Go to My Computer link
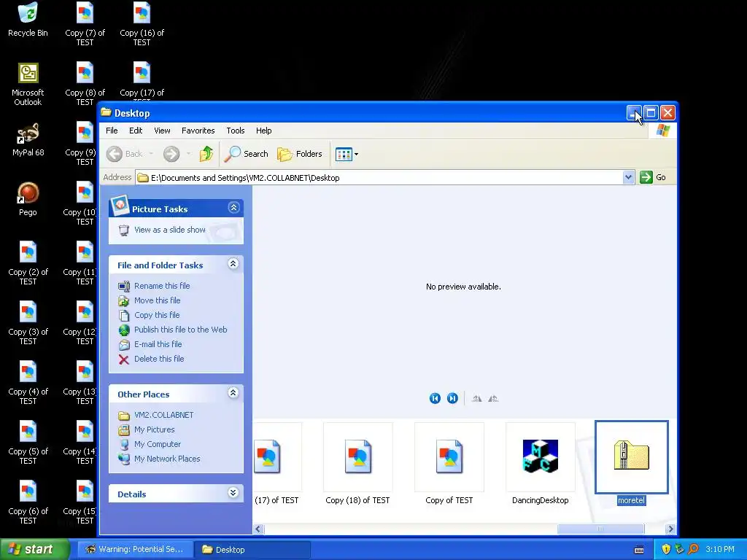Screen dimensions: 747x560 click(x=158, y=444)
